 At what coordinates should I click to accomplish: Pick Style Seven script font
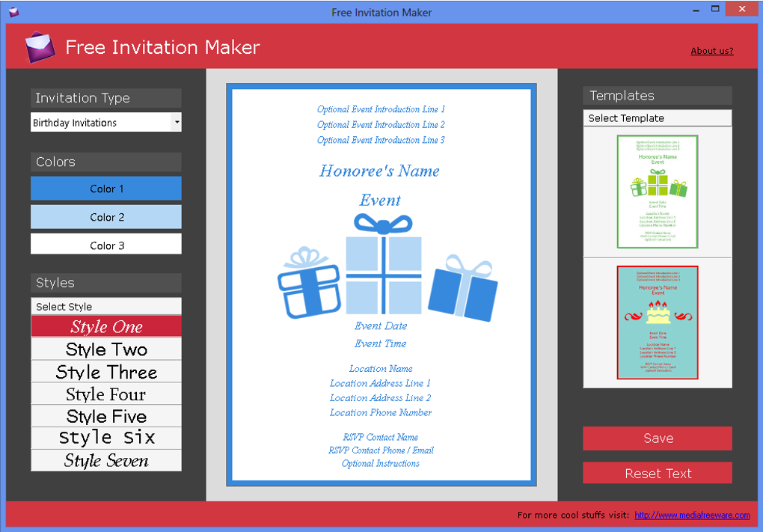(x=106, y=460)
